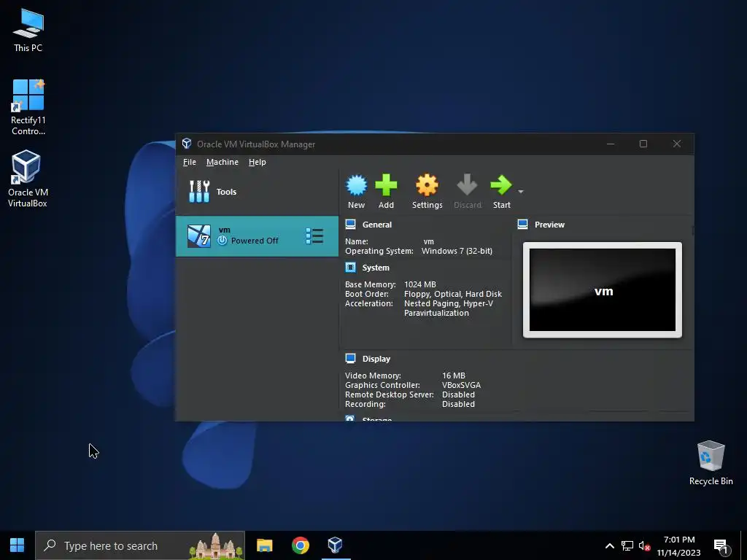
Task: Click the vm preview thumbnail
Action: [602, 290]
